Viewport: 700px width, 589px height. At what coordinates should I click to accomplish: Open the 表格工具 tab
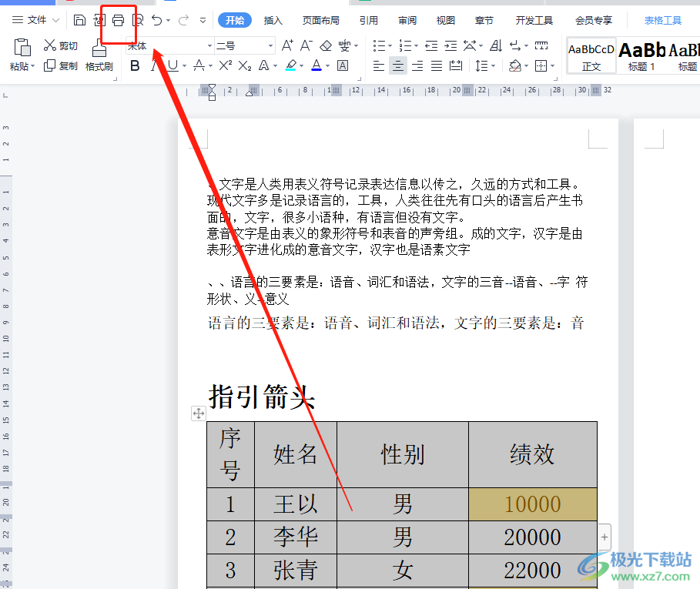(662, 21)
